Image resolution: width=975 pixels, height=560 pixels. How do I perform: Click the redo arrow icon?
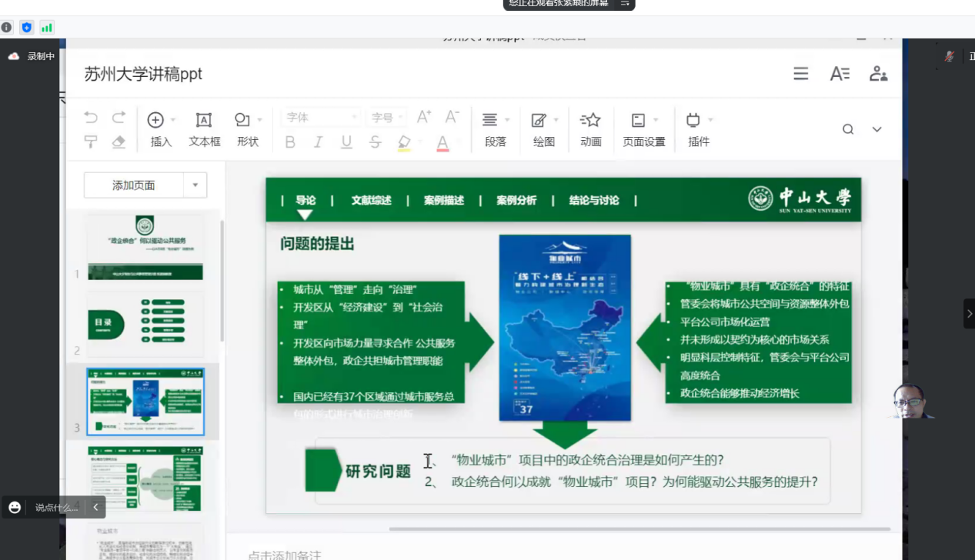tap(119, 118)
